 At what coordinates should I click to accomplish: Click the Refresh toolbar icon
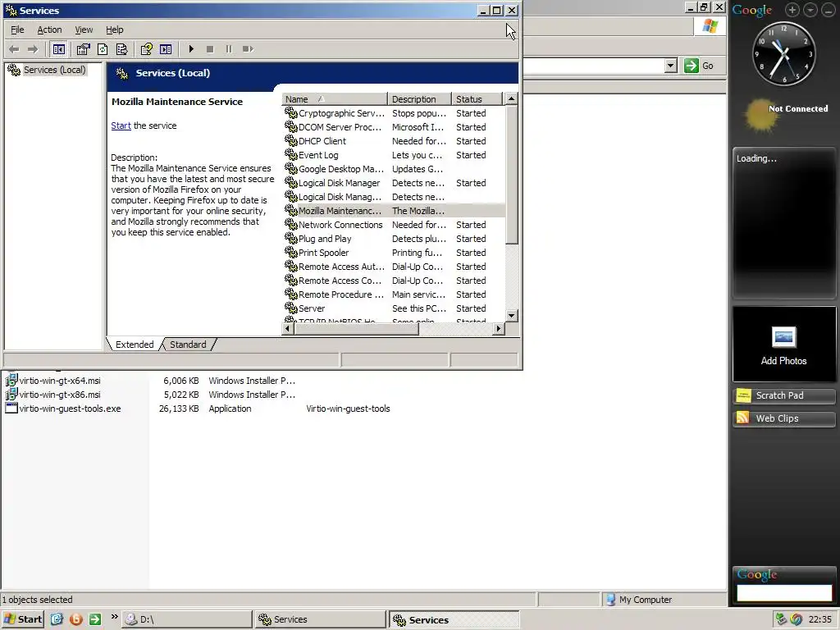point(103,49)
